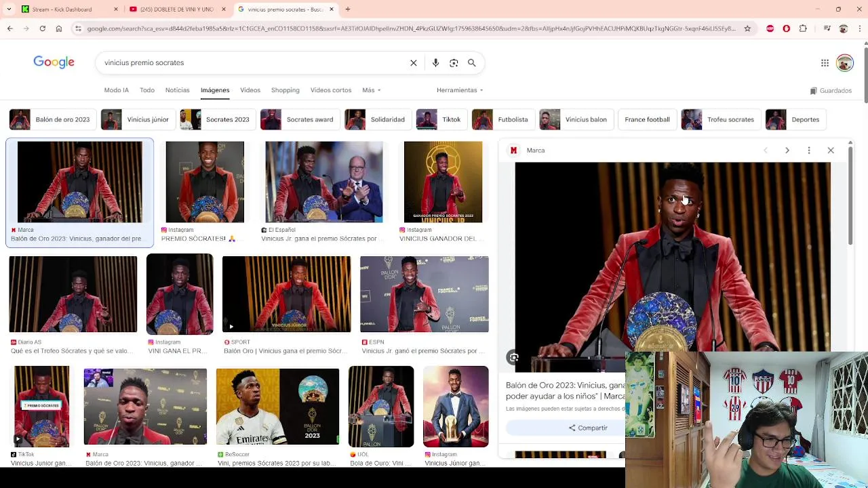The height and width of the screenshot is (488, 868).
Task: Open a new browser tab
Action: (348, 9)
